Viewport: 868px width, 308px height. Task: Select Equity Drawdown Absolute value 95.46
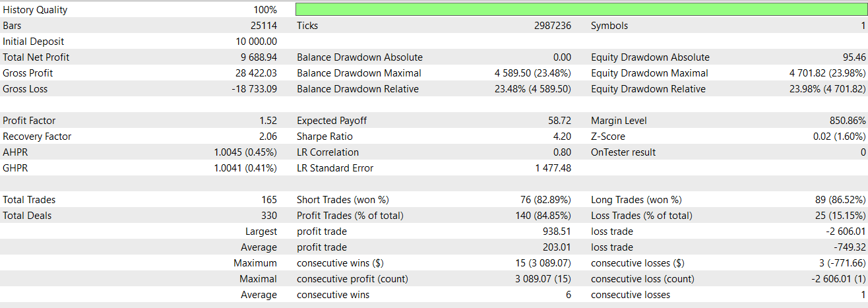(x=854, y=57)
